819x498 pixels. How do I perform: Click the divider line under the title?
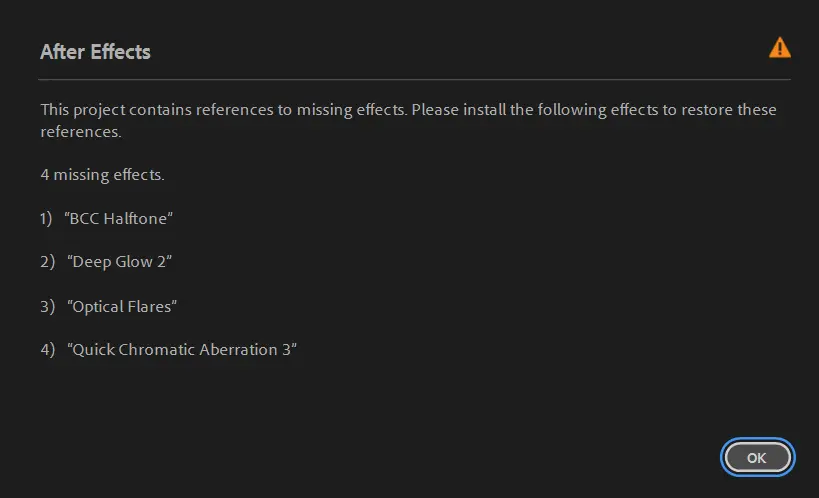pyautogui.click(x=415, y=79)
